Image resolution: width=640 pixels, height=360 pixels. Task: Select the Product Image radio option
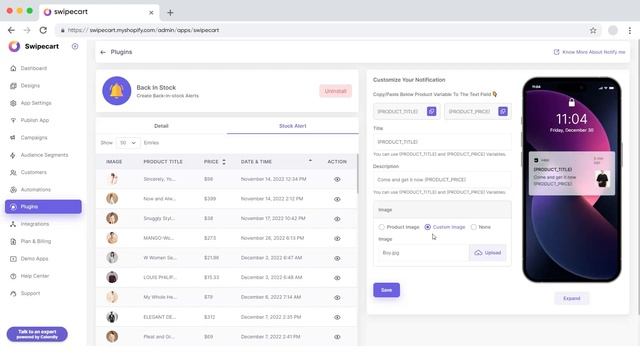coord(382,227)
